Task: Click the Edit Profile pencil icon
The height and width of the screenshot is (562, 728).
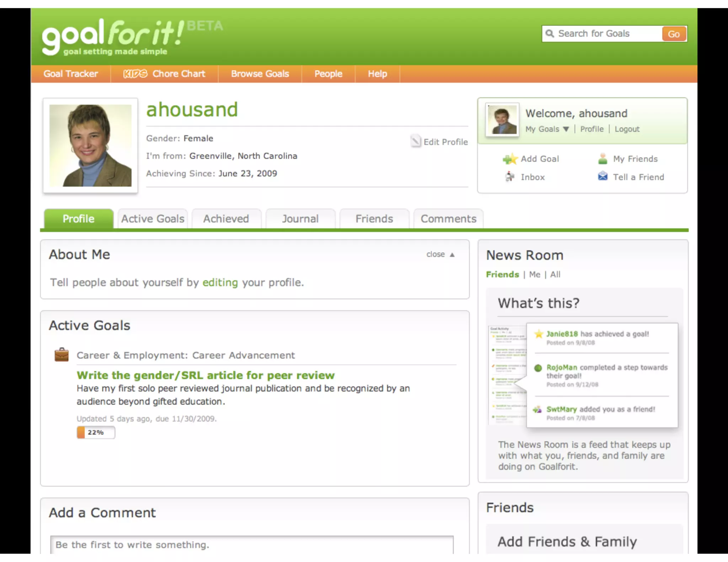Action: pos(416,141)
